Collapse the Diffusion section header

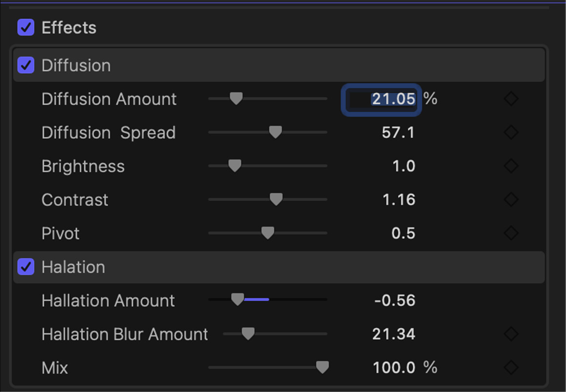279,65
